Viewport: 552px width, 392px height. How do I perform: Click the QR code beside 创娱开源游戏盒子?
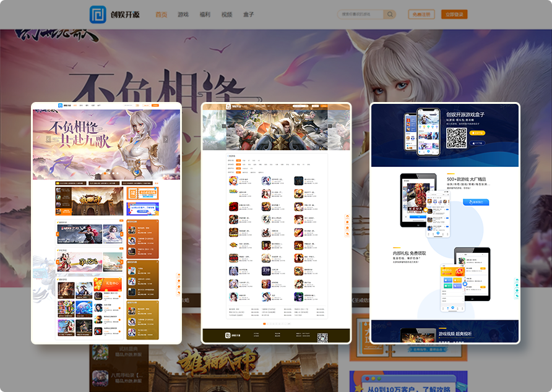(x=457, y=138)
